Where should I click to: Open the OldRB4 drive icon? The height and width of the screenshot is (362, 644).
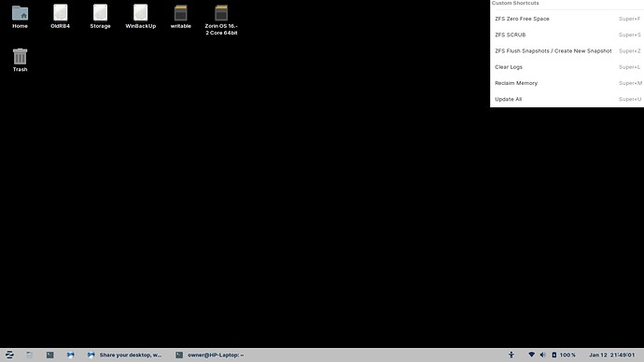[x=60, y=17]
